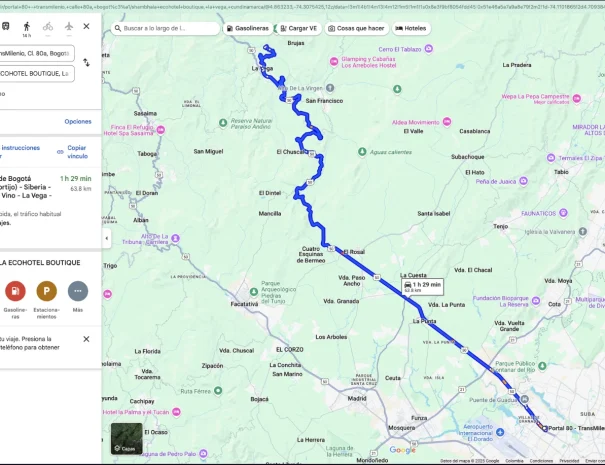This screenshot has height=465, width=605.
Task: Click the search along route field
Action: pos(166,28)
